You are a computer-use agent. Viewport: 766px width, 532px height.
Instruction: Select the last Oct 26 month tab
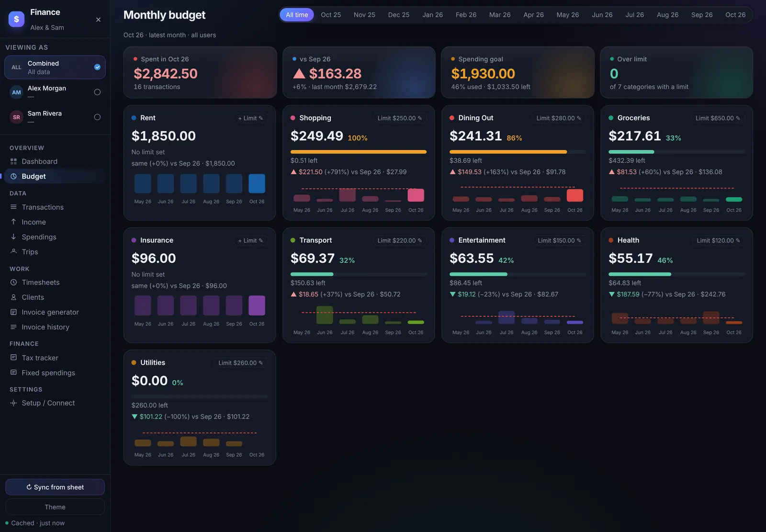pyautogui.click(x=735, y=15)
